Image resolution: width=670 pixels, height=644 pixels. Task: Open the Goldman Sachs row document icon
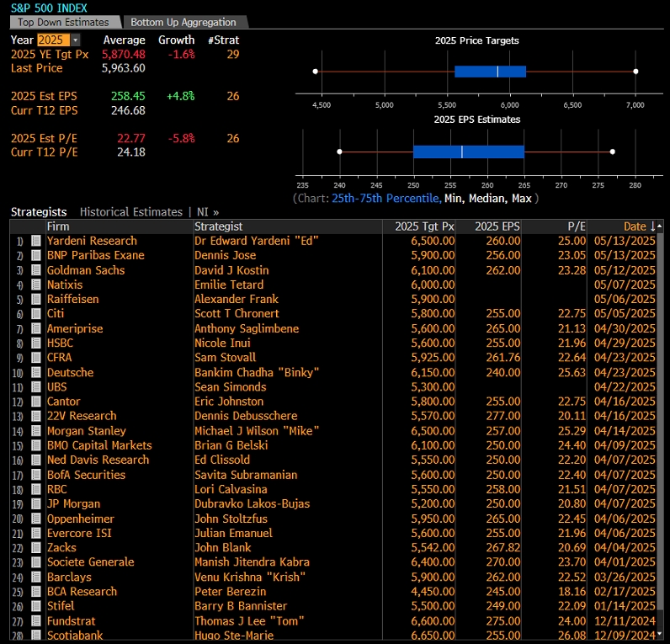pyautogui.click(x=36, y=270)
